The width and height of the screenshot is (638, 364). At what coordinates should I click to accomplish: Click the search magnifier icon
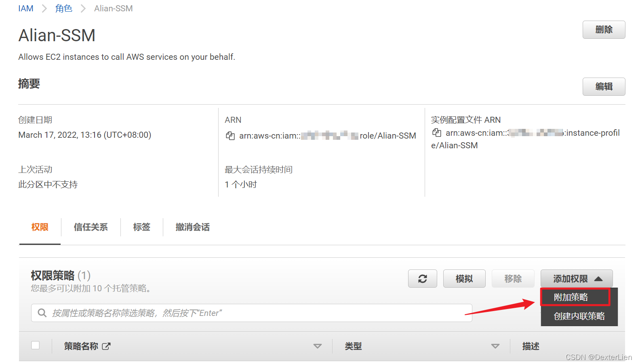point(42,313)
